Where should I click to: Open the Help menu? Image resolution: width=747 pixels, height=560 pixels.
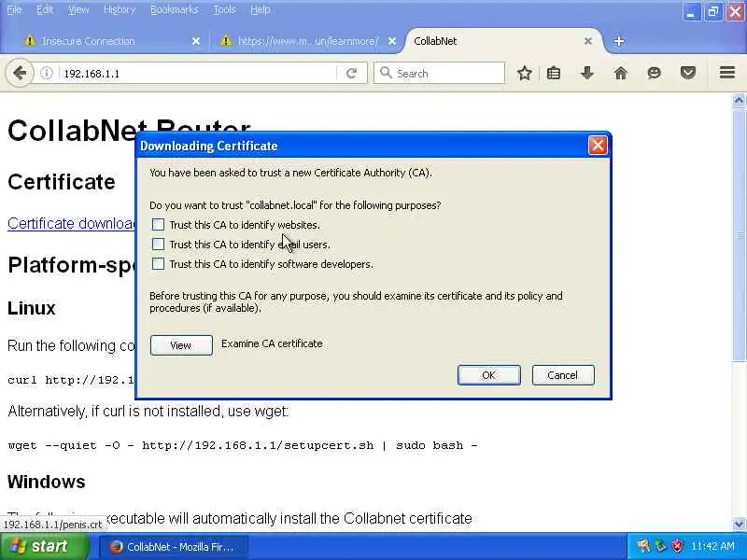coord(261,9)
